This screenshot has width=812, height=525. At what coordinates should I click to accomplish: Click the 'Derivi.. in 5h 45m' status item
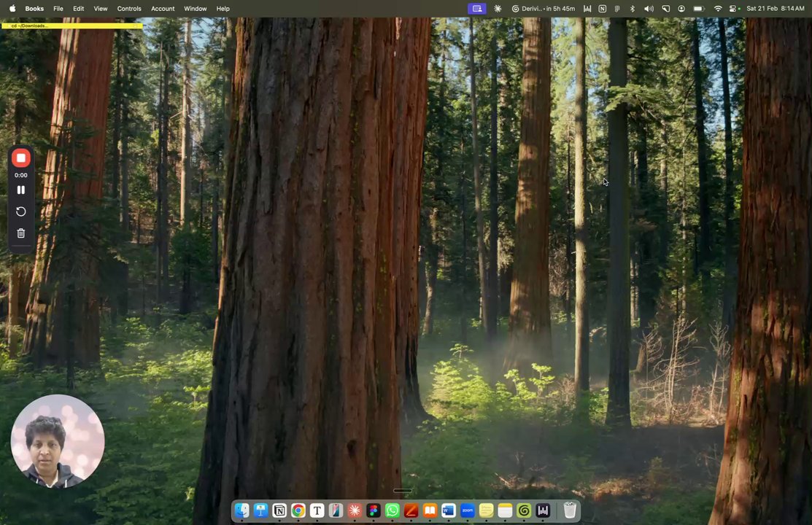[x=544, y=8]
